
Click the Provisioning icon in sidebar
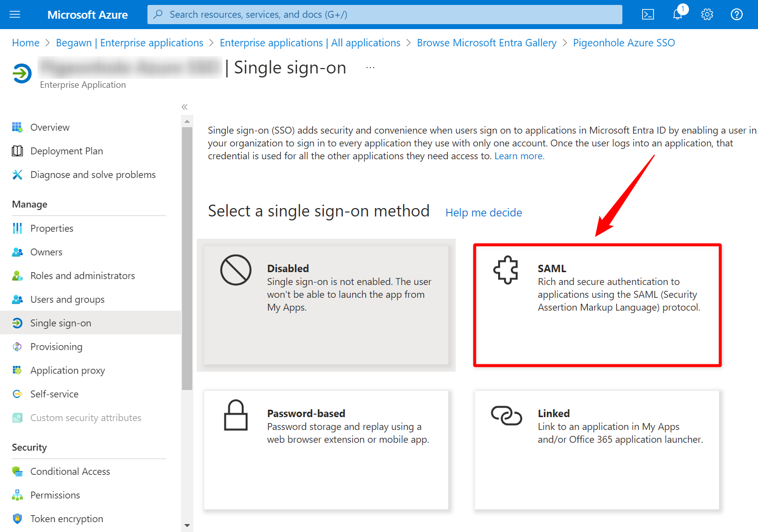[x=17, y=347]
